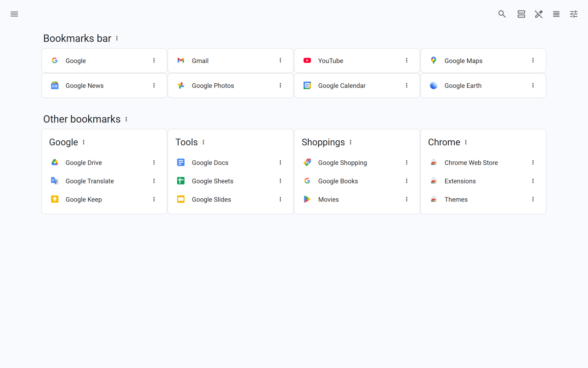Open Bookmarks bar folder options dots
Screen dimensions: 588x368
(x=117, y=38)
